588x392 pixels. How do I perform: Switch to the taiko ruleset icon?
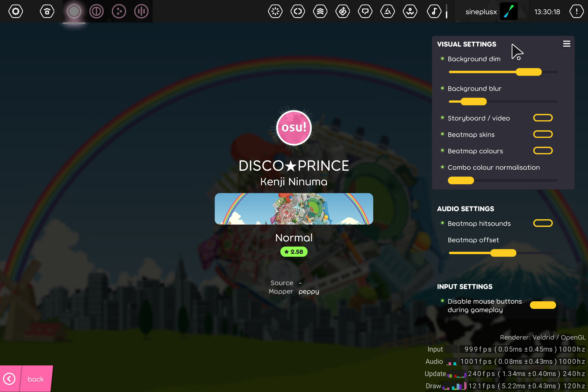(96, 11)
